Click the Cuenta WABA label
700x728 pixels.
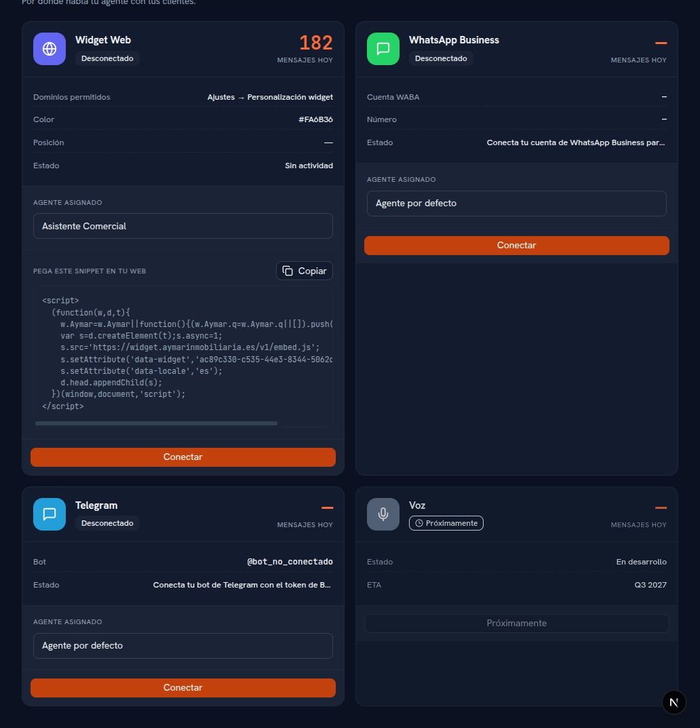click(393, 97)
